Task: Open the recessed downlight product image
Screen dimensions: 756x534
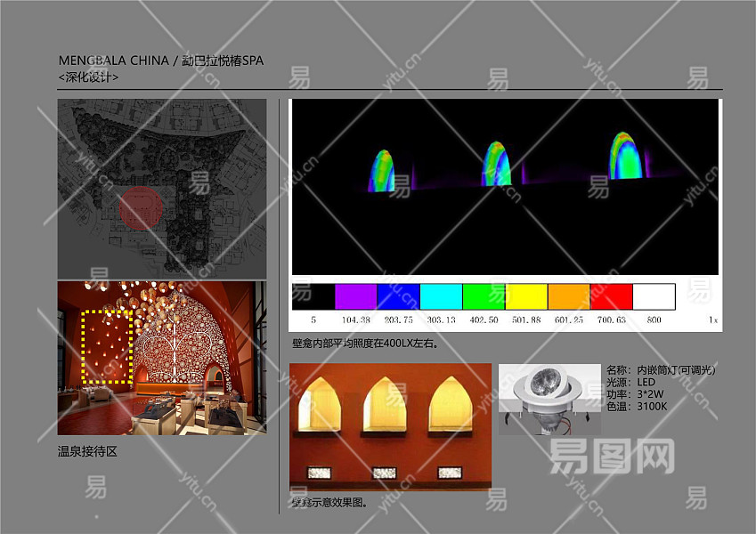Action: [x=549, y=399]
